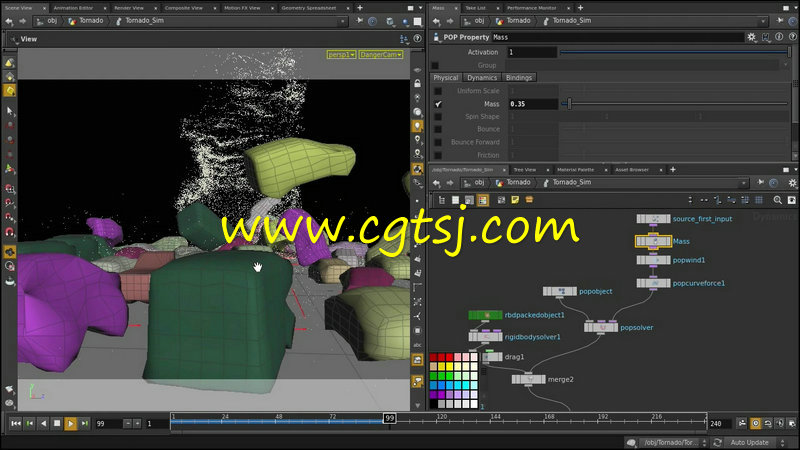Image resolution: width=800 pixels, height=450 pixels.
Task: Toggle the Mass checkbox
Action: click(x=438, y=104)
